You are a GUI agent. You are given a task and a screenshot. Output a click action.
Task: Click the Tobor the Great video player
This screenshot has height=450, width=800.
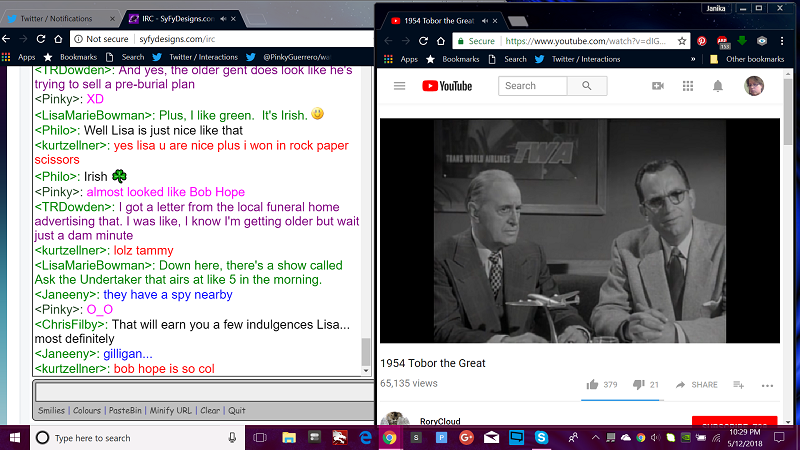580,231
